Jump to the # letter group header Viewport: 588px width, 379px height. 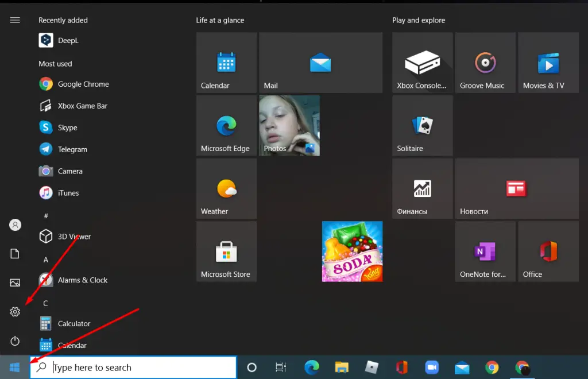click(46, 216)
